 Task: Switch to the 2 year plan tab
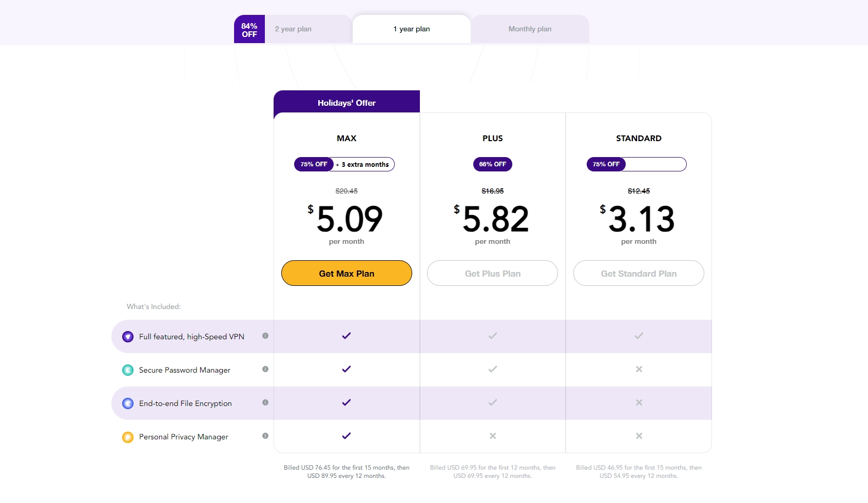point(293,29)
